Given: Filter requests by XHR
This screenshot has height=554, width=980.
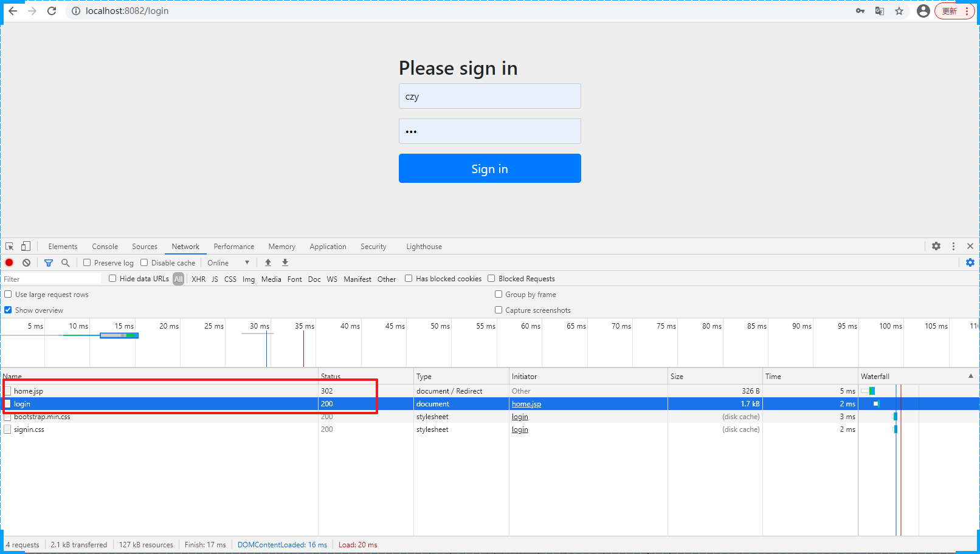Looking at the screenshot, I should (x=199, y=279).
